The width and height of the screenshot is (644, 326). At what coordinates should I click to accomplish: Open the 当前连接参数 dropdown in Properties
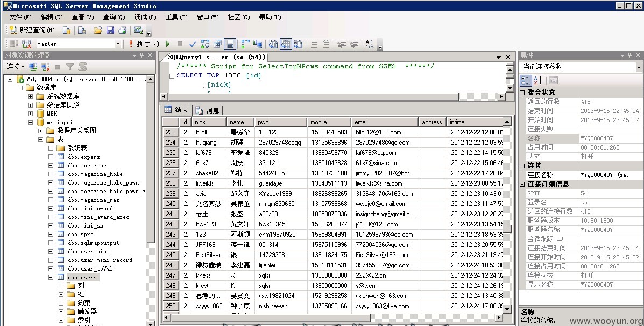pos(638,67)
